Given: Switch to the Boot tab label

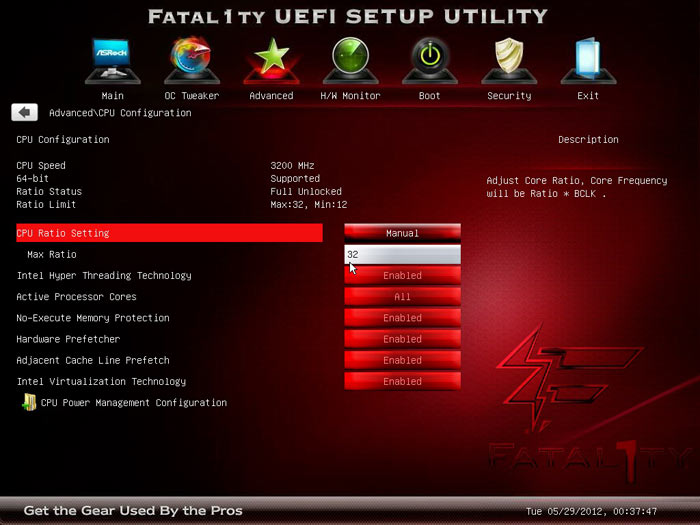Looking at the screenshot, I should tap(429, 96).
